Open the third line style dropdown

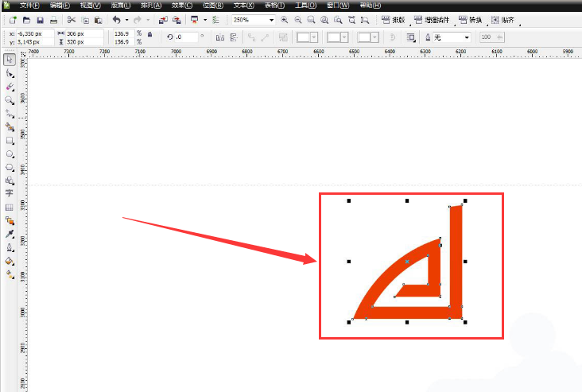pyautogui.click(x=375, y=37)
